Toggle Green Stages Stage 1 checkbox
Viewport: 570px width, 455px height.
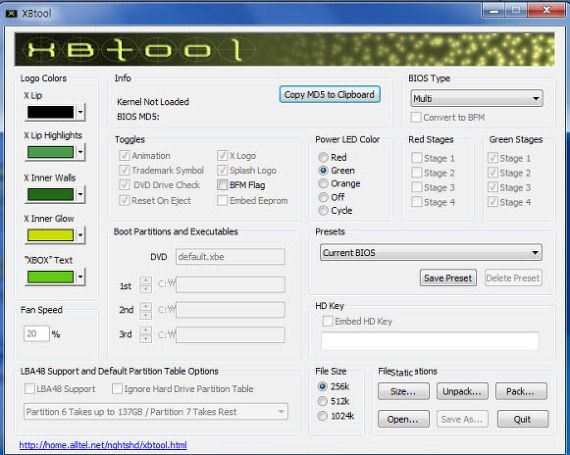(493, 158)
